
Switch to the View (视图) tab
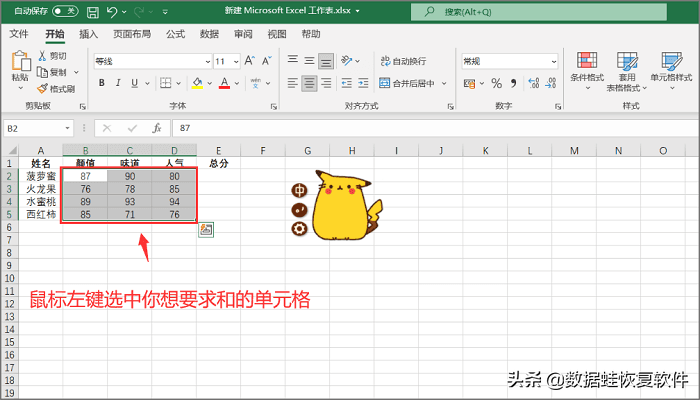pos(277,34)
